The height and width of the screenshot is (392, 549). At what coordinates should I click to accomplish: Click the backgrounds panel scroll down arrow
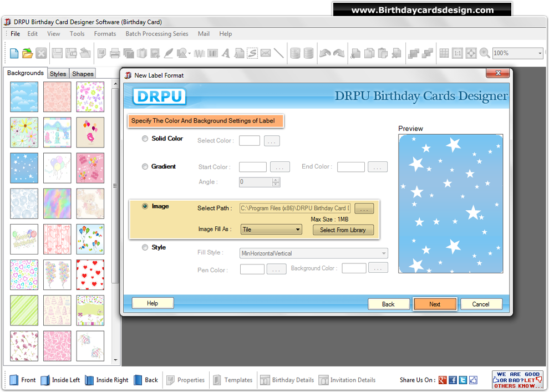(x=115, y=360)
